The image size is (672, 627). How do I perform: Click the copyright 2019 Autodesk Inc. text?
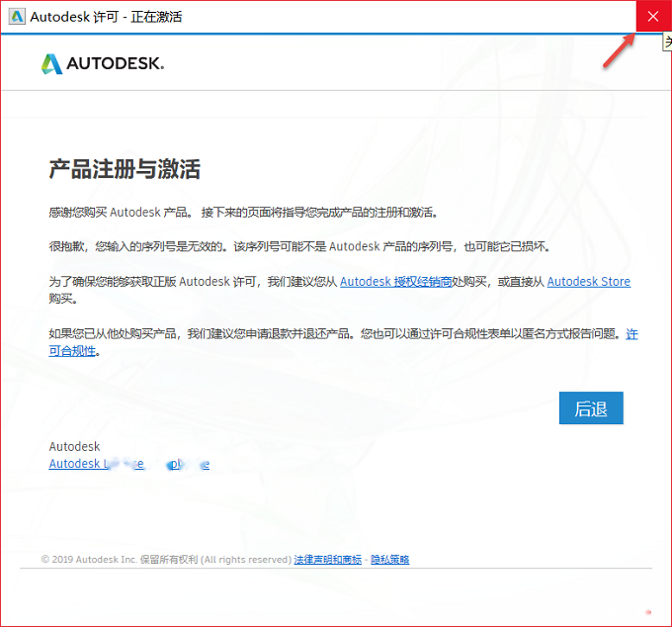click(x=166, y=559)
